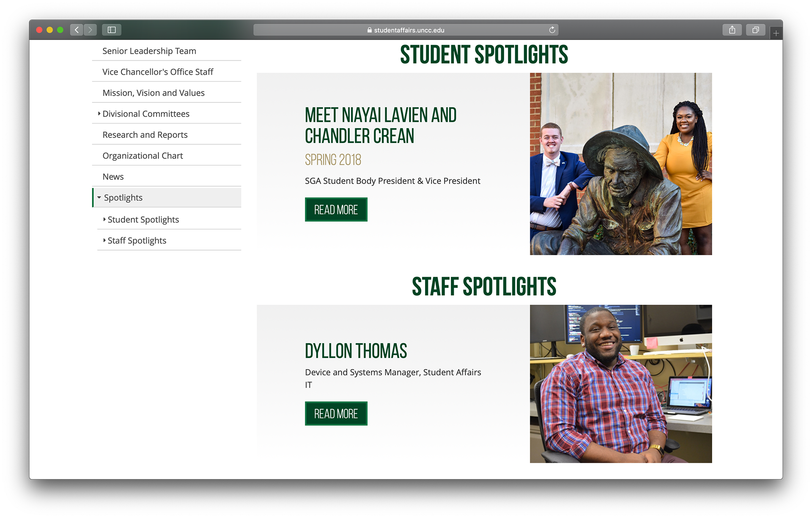Viewport: 812px width, 518px height.
Task: Show the tab overview icon
Action: click(755, 30)
